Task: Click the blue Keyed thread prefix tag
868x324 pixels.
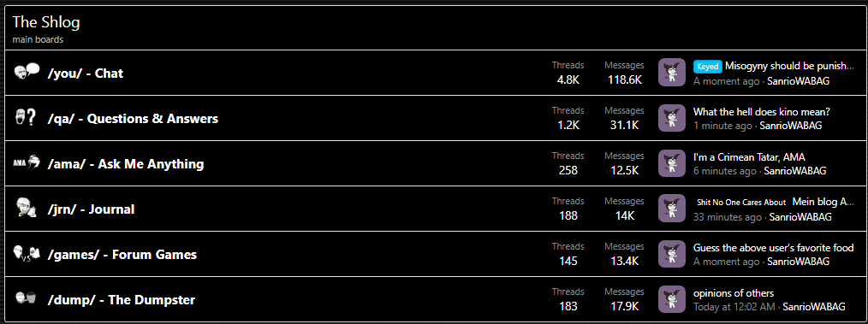Action: pos(707,67)
